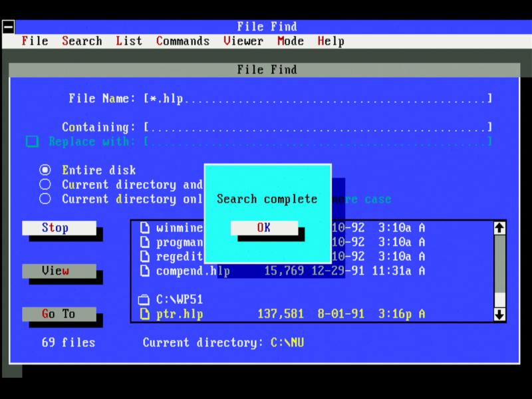Image resolution: width=532 pixels, height=399 pixels.
Task: Select Current directory and below option
Action: [x=45, y=184]
